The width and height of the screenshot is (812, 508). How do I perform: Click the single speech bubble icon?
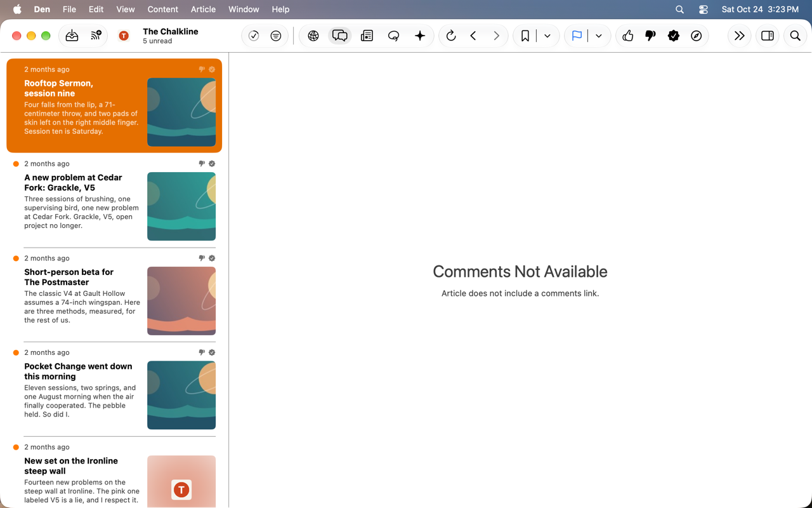[x=393, y=36]
